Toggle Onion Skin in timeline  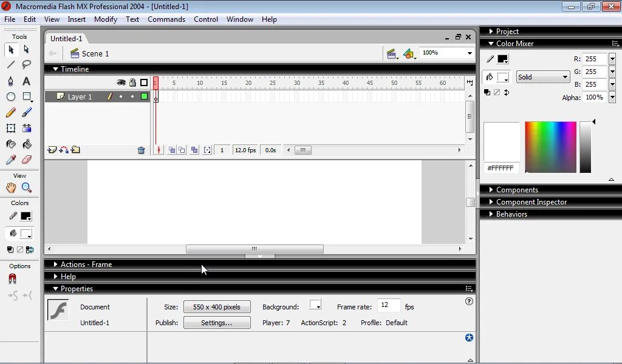point(172,150)
